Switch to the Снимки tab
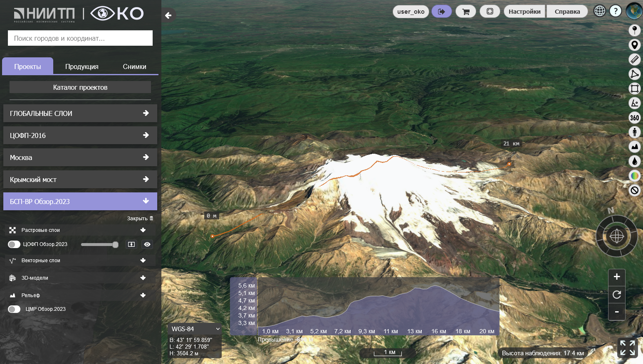 tap(134, 66)
